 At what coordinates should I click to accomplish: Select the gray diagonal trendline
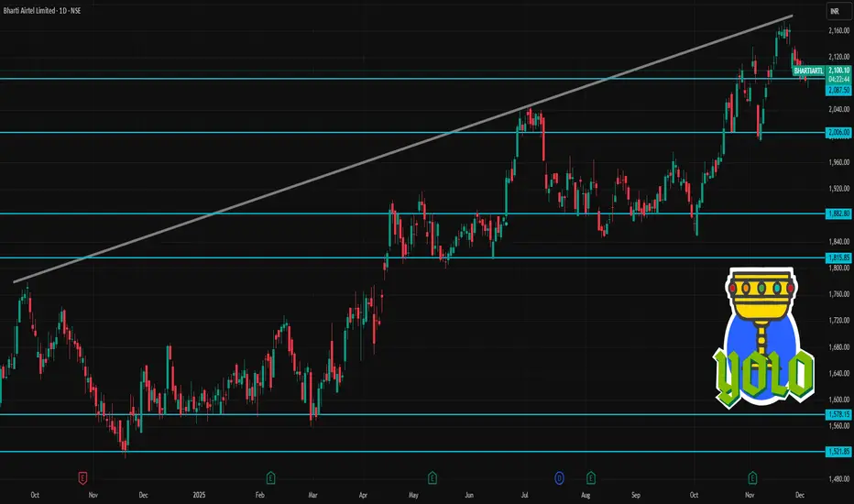(403, 148)
